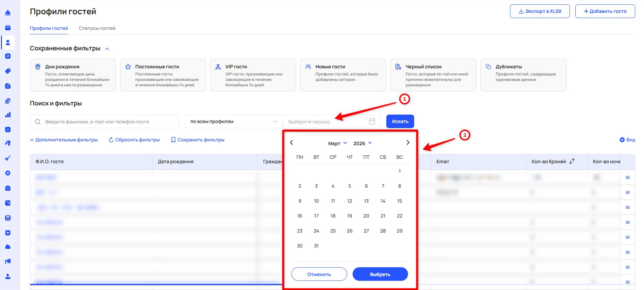Click the calendar icon in period field
This screenshot has height=290, width=644.
(372, 121)
